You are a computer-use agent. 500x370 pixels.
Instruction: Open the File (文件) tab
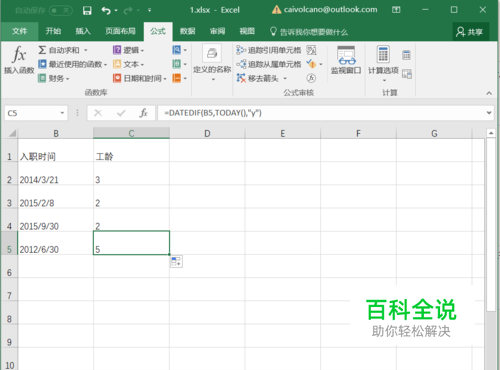click(20, 31)
